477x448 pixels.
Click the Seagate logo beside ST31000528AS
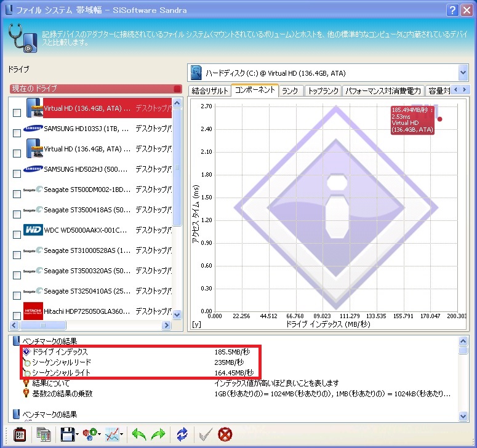tap(33, 250)
